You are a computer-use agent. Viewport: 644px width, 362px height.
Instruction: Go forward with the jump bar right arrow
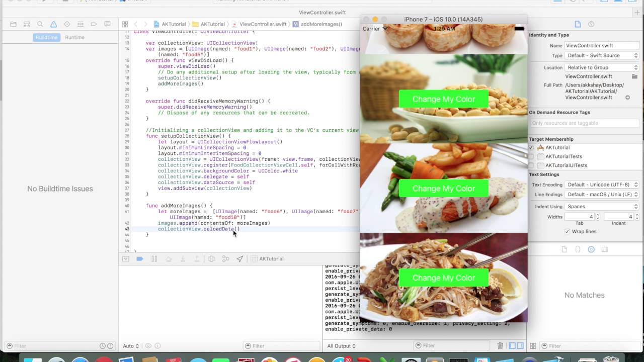146,24
